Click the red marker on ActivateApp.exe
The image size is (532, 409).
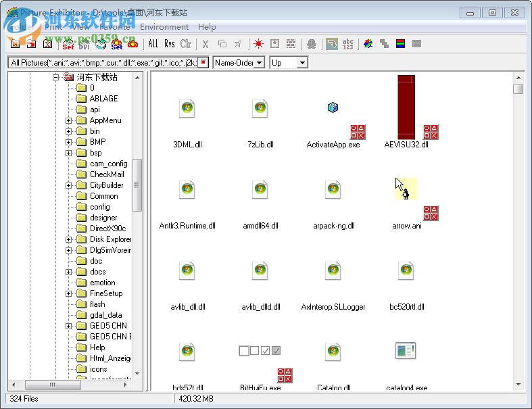point(358,132)
